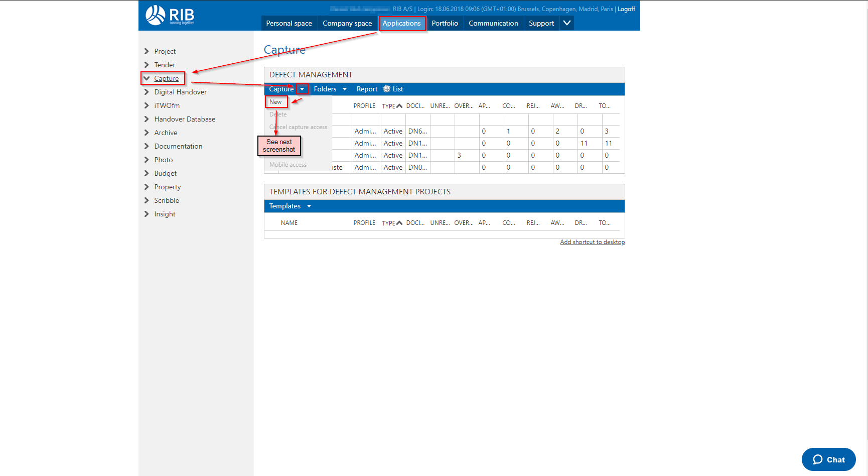The width and height of the screenshot is (868, 476).
Task: Click the PROFILE column header in defect table
Action: (x=364, y=106)
